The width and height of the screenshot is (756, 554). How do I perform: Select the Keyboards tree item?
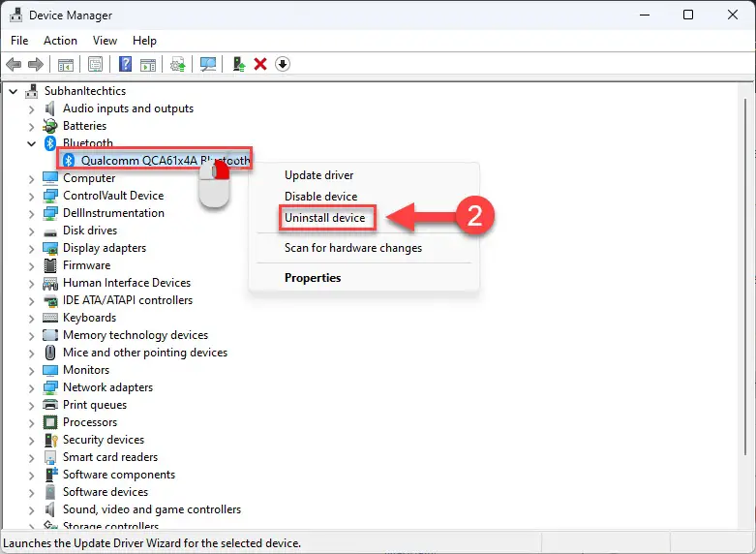[90, 318]
